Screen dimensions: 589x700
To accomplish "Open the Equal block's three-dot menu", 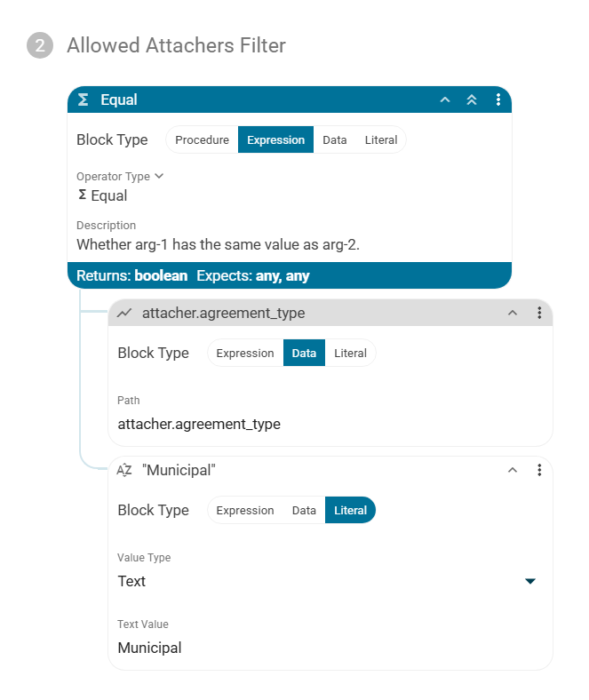I will 498,99.
